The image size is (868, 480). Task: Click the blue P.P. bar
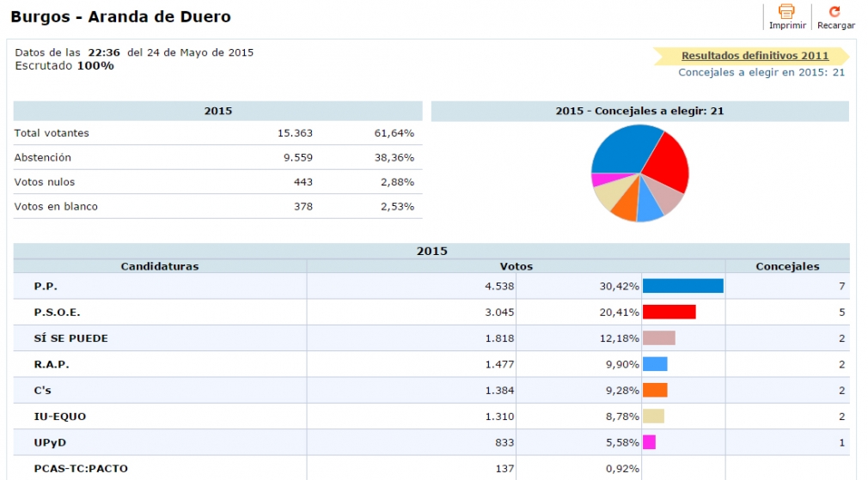pos(683,285)
